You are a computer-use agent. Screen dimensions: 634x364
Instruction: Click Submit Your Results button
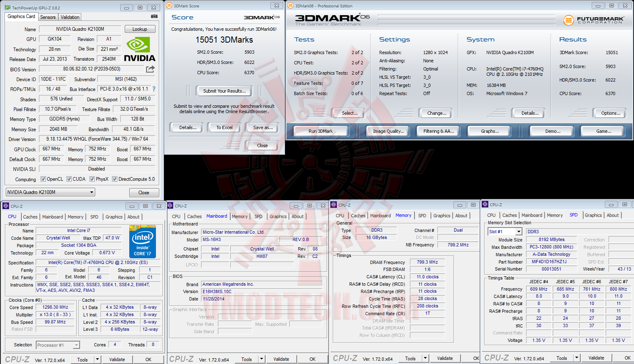(224, 91)
